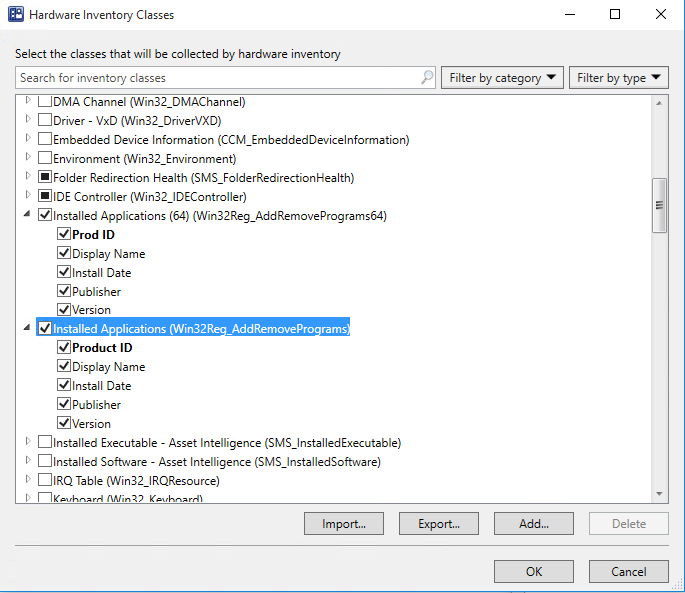Select the bold Product ID label

[102, 348]
